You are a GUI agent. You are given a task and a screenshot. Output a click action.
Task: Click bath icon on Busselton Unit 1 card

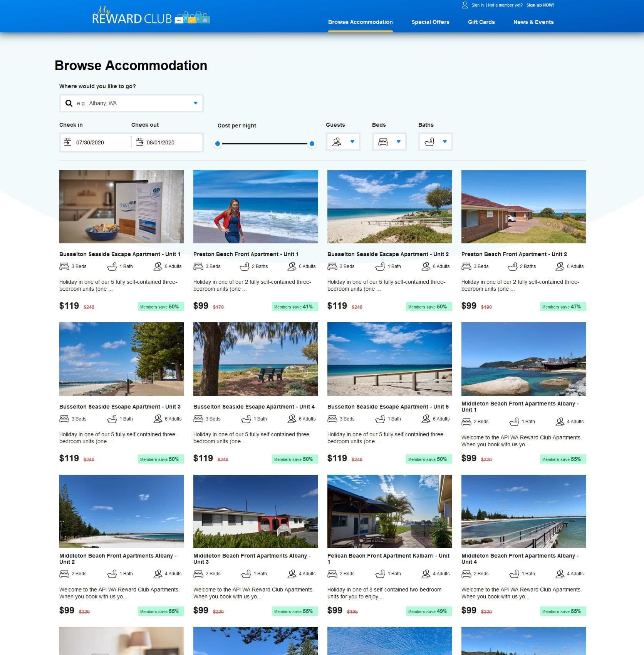point(112,266)
